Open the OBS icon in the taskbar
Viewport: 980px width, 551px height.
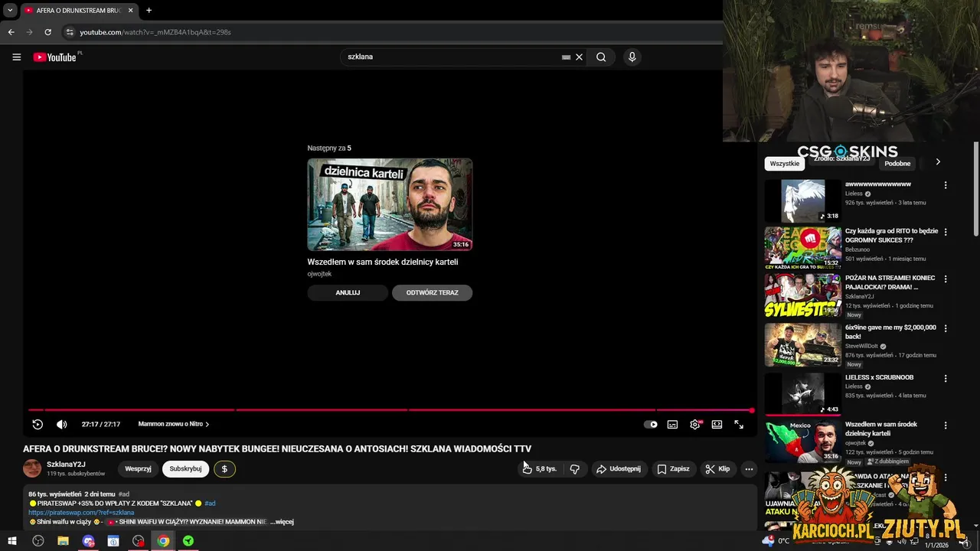click(38, 541)
